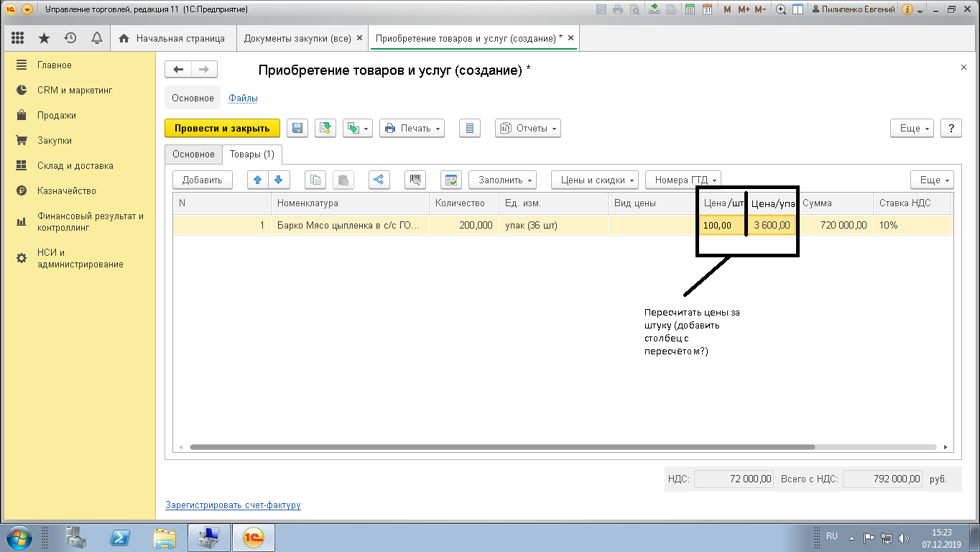
Task: Click the save document floppy disk icon
Action: [297, 129]
